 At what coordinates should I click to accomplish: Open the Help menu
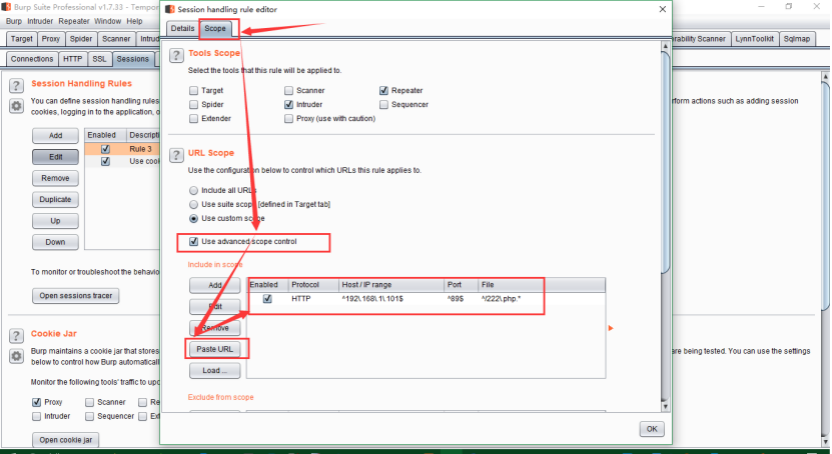point(134,21)
